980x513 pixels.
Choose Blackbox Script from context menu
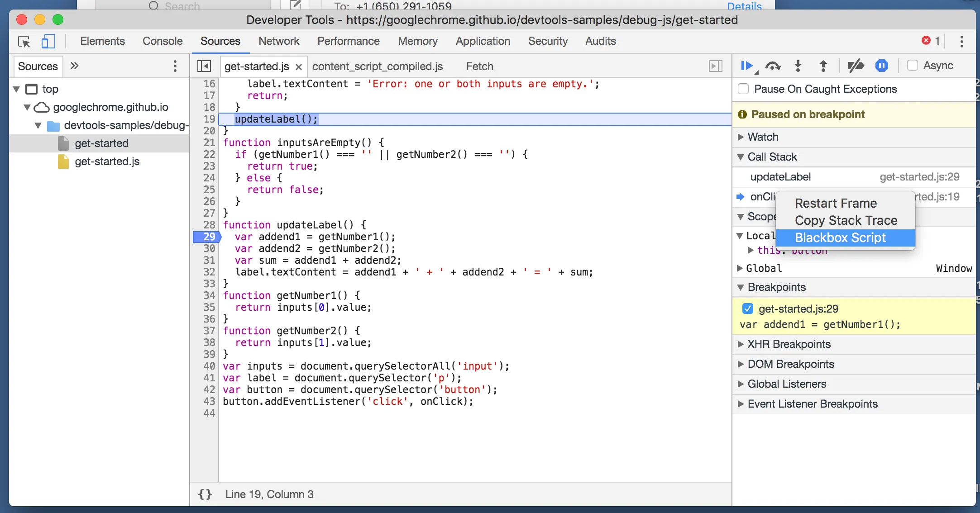tap(840, 237)
